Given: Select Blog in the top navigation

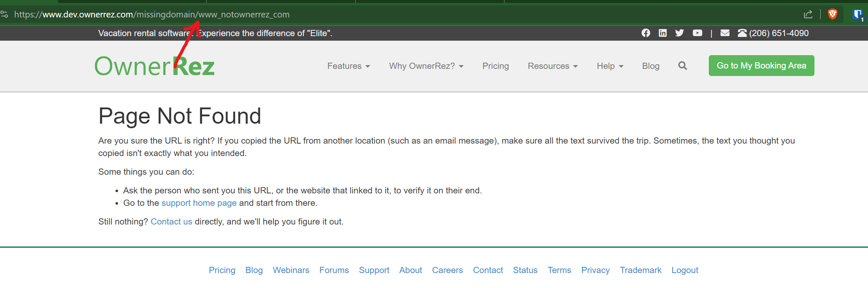Looking at the screenshot, I should pos(650,66).
